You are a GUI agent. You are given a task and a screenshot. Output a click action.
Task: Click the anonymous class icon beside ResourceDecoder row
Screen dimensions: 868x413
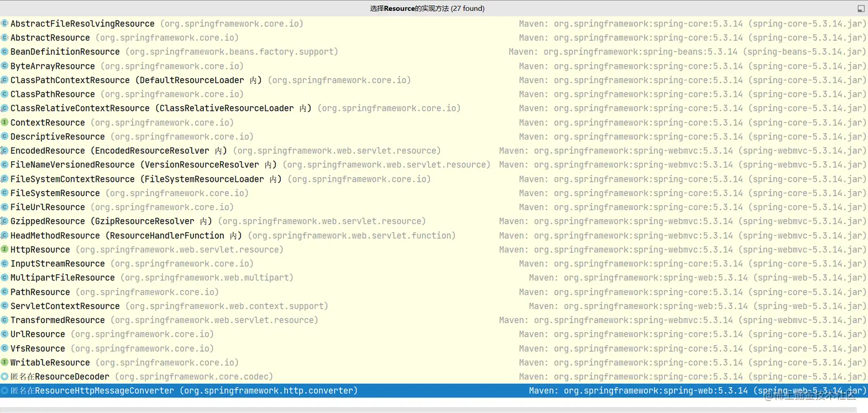coord(5,377)
